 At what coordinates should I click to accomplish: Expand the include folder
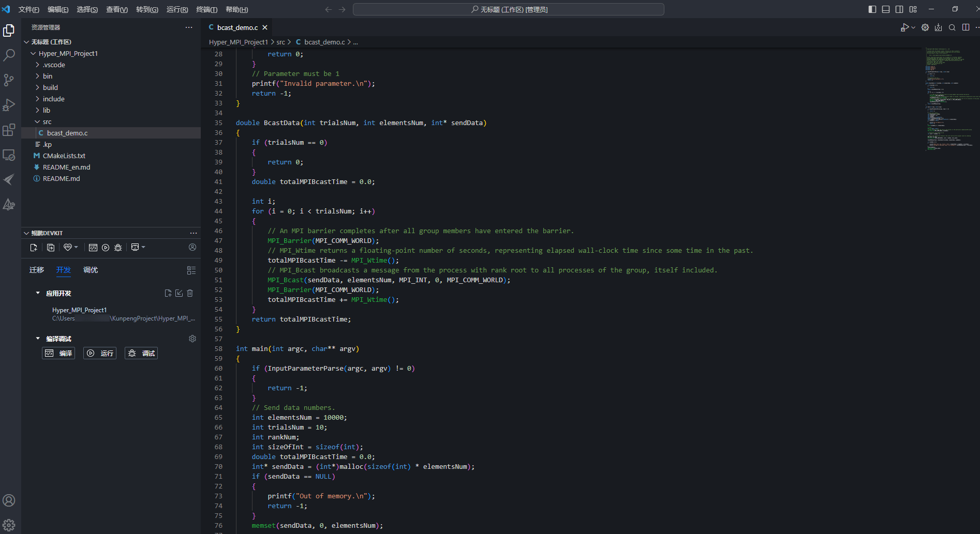click(x=37, y=99)
